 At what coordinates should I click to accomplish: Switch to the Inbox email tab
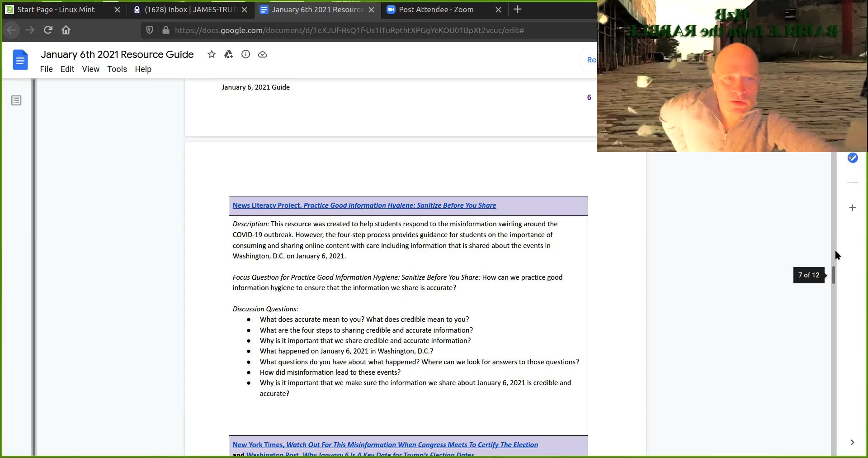(190, 10)
